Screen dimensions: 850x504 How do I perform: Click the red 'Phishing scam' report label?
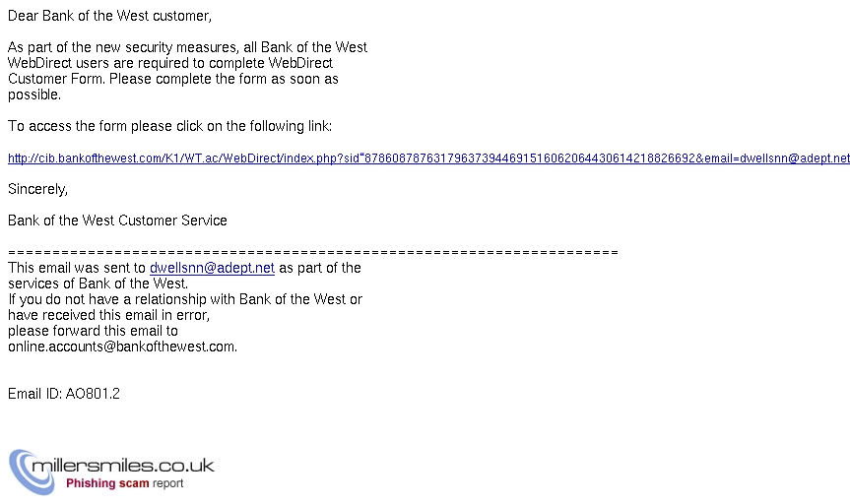tap(107, 483)
